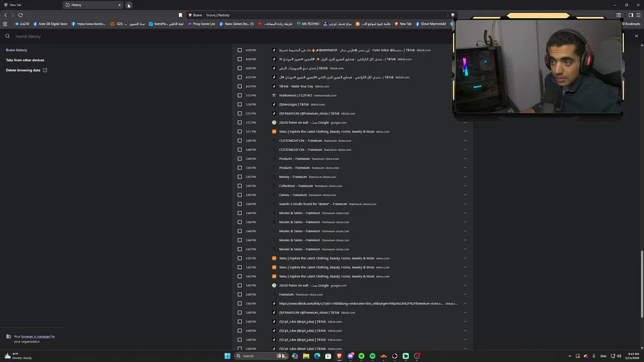Screen dimensions: 644x362
Task: Tick the 3:52 PM '20x30 frame on wall' checkbox
Action: pyautogui.click(x=239, y=123)
